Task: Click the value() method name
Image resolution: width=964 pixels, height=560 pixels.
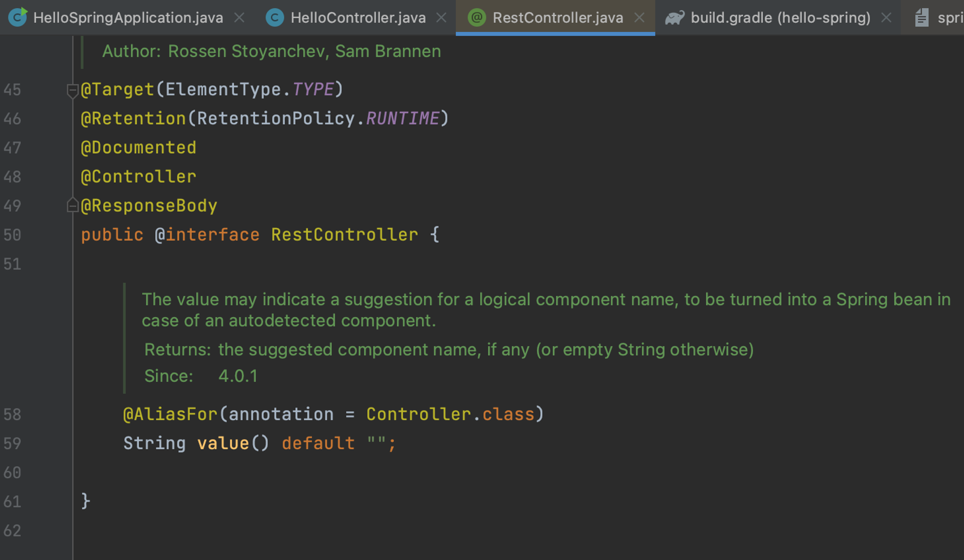Action: click(x=223, y=443)
